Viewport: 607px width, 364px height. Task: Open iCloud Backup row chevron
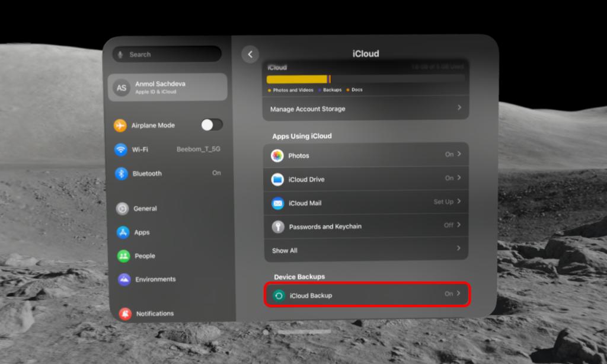point(458,293)
